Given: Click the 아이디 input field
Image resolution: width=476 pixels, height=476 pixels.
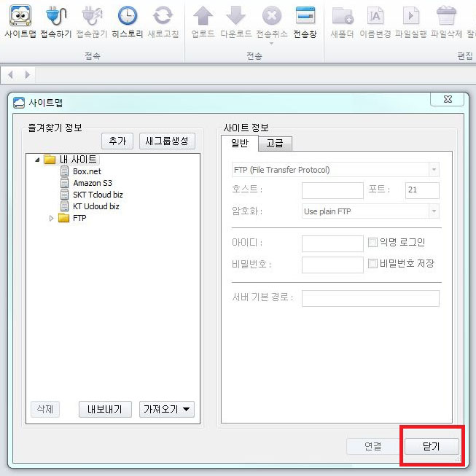Looking at the screenshot, I should tap(332, 243).
